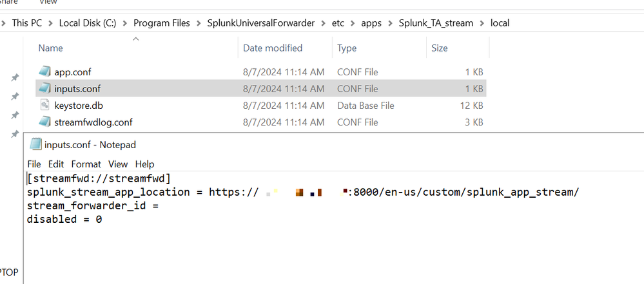Click the [streamfwd://streamfwd] line in Notepad
Screen dimensions: 644x284
[99, 179]
